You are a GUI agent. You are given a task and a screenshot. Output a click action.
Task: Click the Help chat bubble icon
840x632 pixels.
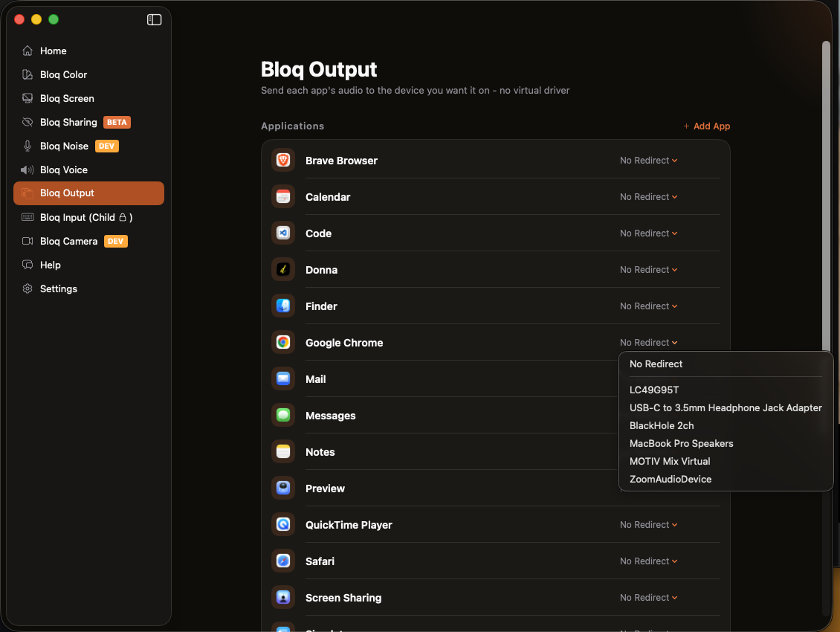[28, 265]
